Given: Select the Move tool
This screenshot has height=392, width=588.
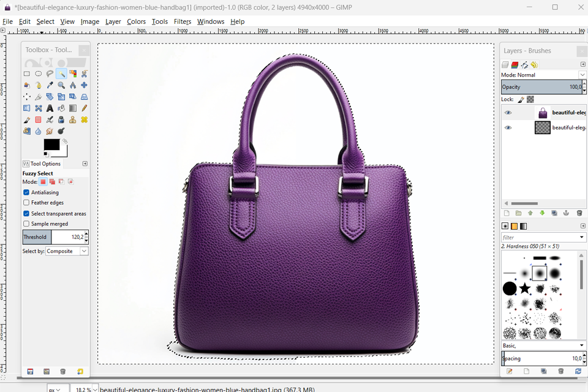Looking at the screenshot, I should 85,86.
